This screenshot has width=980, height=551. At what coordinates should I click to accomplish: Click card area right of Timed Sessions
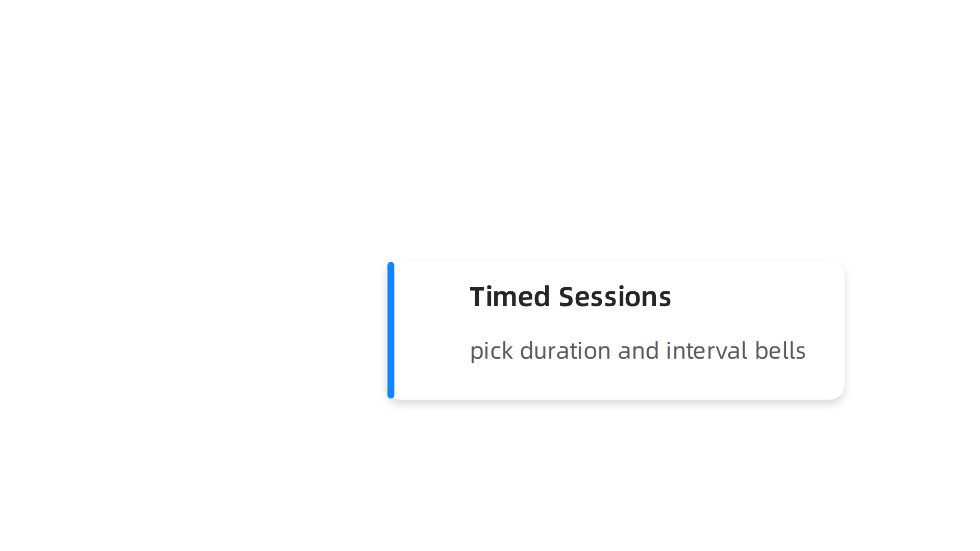[755, 297]
